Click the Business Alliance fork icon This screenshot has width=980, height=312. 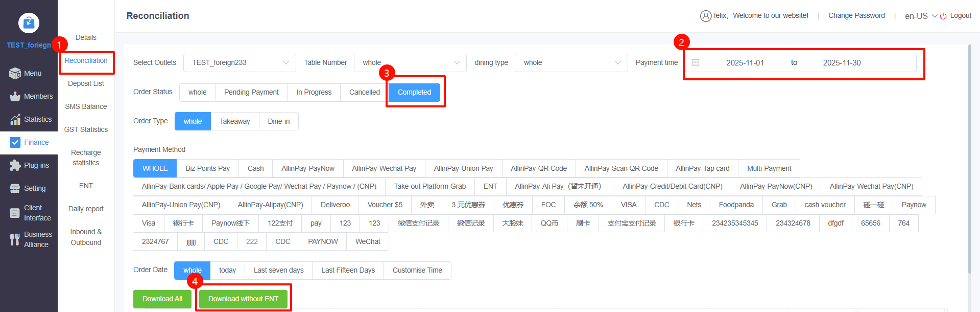15,239
